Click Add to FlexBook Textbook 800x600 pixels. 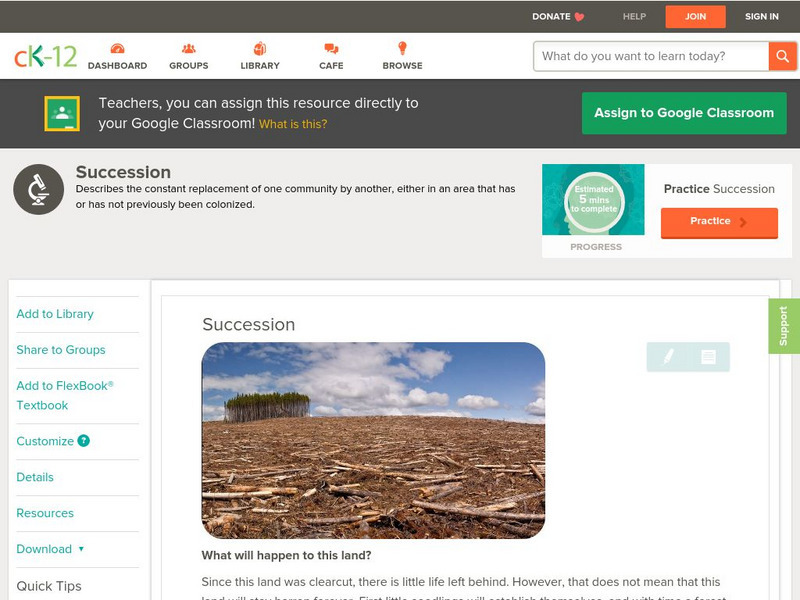coord(65,396)
